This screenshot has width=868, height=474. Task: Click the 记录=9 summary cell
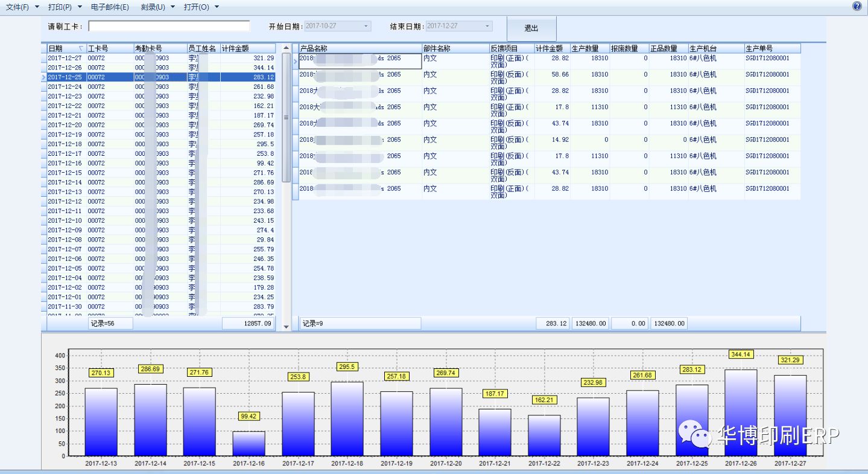click(360, 324)
